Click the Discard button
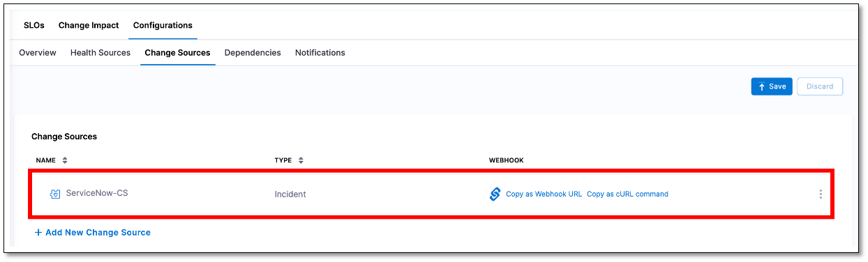The image size is (868, 262). coord(820,86)
